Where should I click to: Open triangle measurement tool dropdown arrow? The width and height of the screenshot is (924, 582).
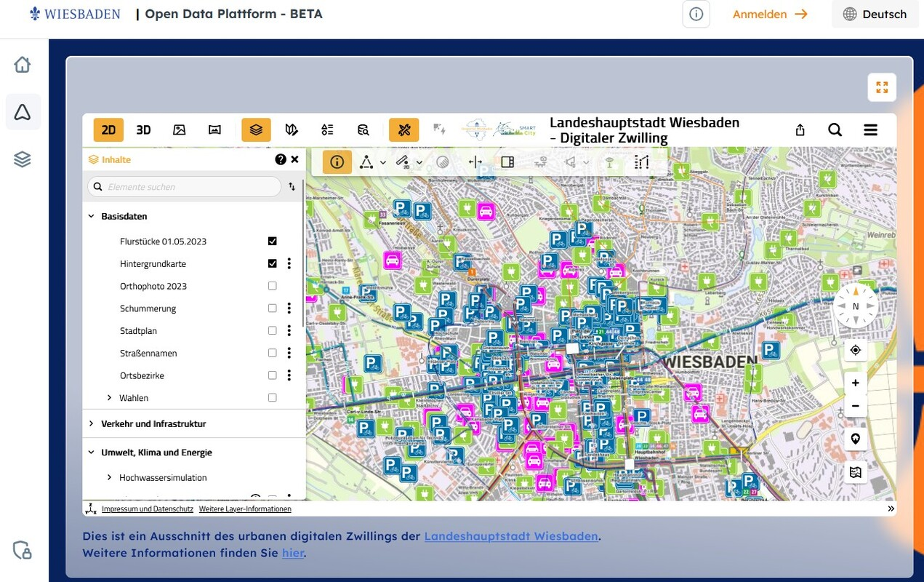[x=383, y=163]
